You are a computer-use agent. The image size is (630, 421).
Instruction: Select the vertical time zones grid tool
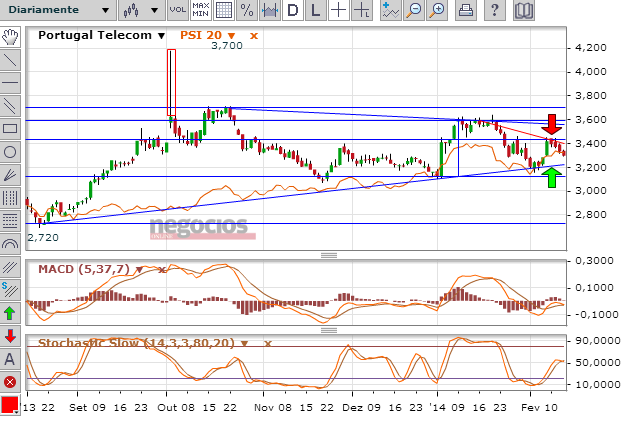(x=10, y=198)
